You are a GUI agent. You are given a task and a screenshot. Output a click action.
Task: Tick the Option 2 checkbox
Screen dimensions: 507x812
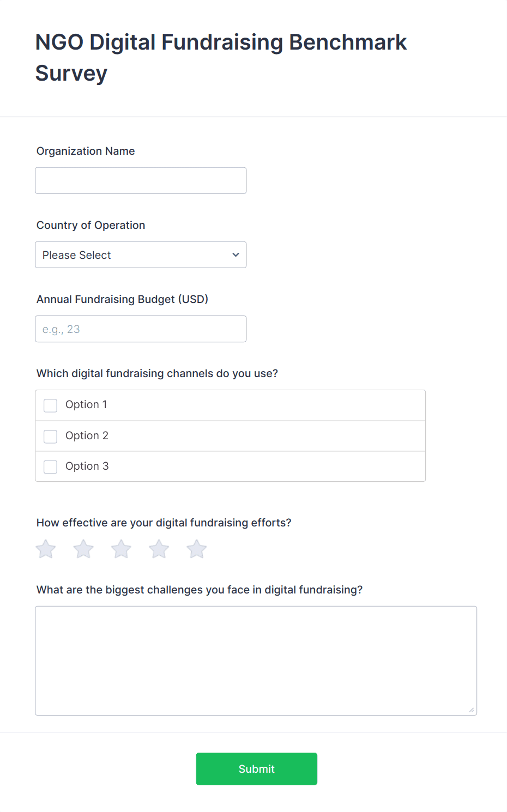coord(50,437)
